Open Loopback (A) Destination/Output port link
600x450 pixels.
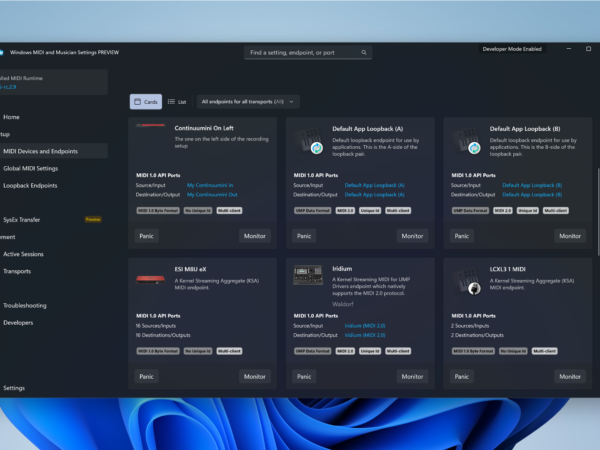375,194
